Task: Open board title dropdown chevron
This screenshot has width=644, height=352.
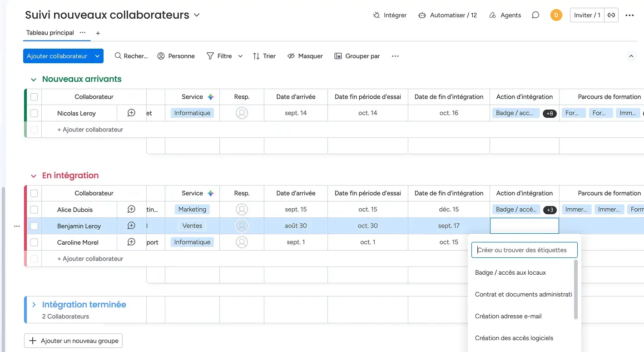Action: (197, 15)
